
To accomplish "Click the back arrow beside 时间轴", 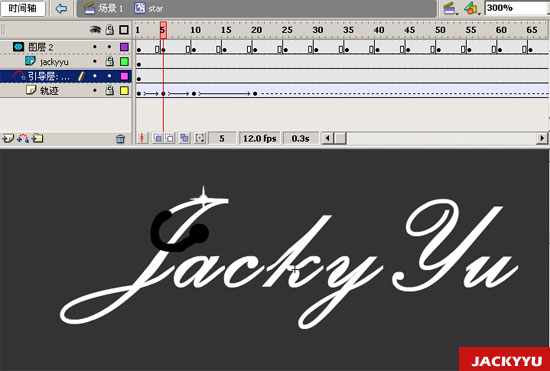I will pyautogui.click(x=61, y=8).
